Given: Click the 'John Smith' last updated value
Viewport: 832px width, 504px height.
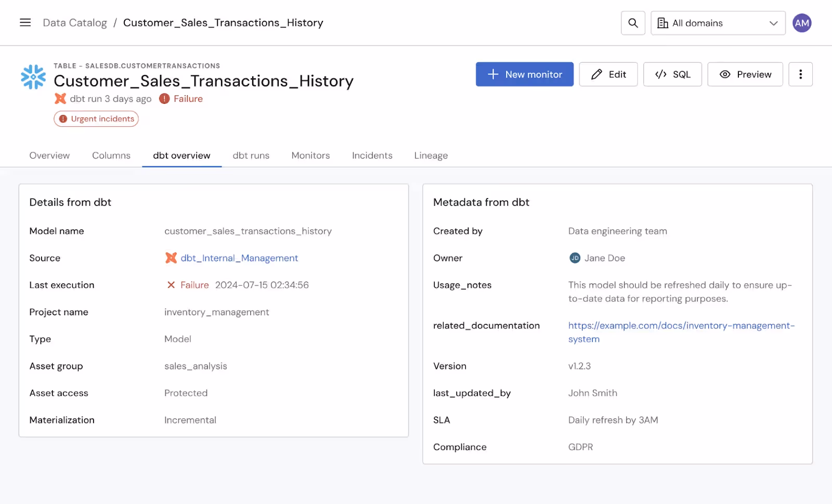Looking at the screenshot, I should [593, 393].
